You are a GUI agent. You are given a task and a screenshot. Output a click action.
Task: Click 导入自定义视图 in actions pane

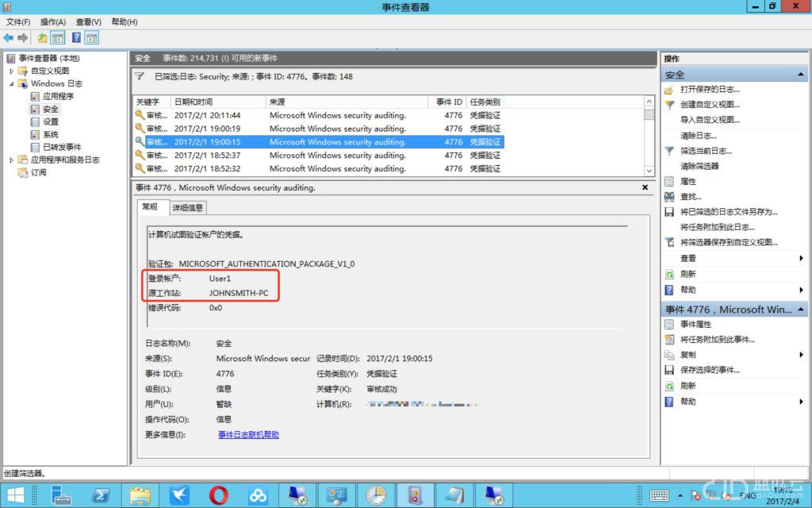(710, 120)
